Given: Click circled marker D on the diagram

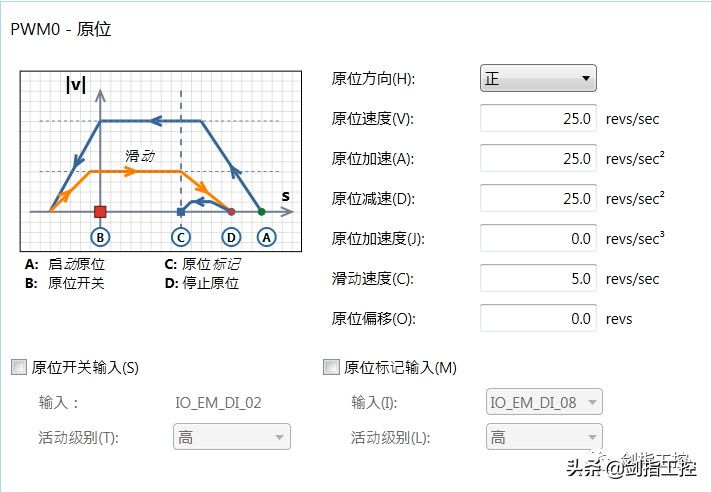Looking at the screenshot, I should (x=231, y=237).
